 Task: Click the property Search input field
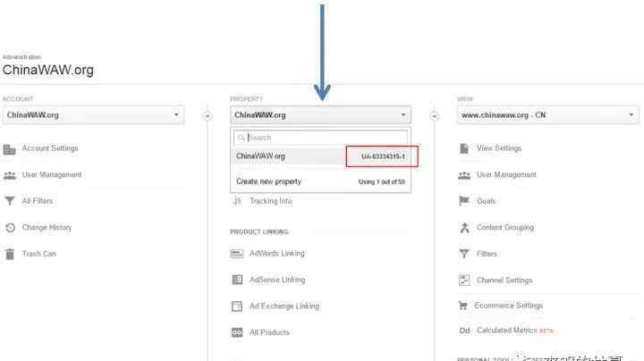[326, 138]
